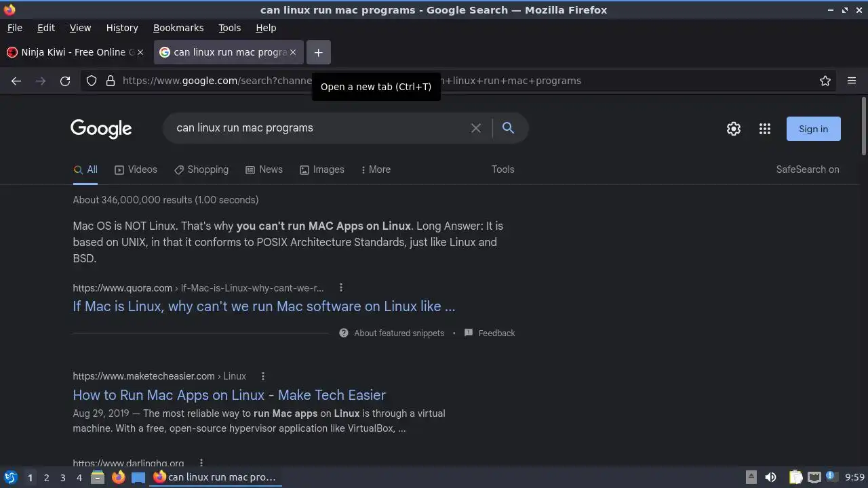This screenshot has width=868, height=488.
Task: Open the Firefox hamburger application menu
Action: pos(852,81)
